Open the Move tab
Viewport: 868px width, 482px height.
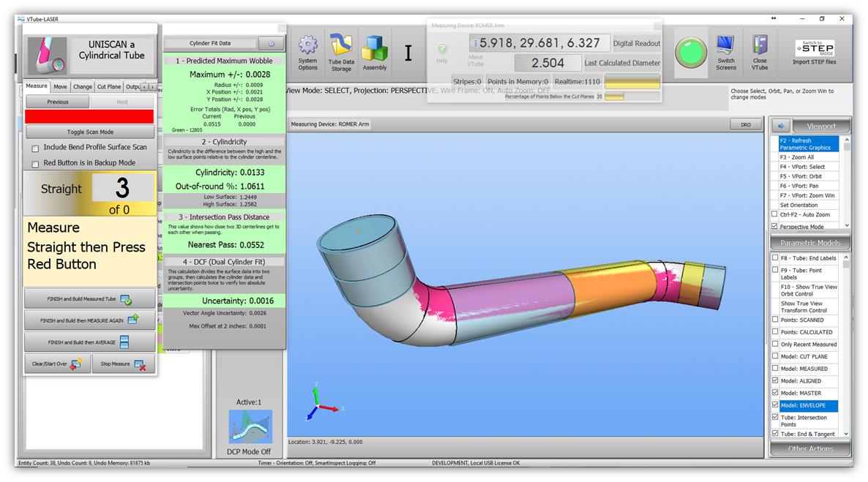tap(60, 86)
